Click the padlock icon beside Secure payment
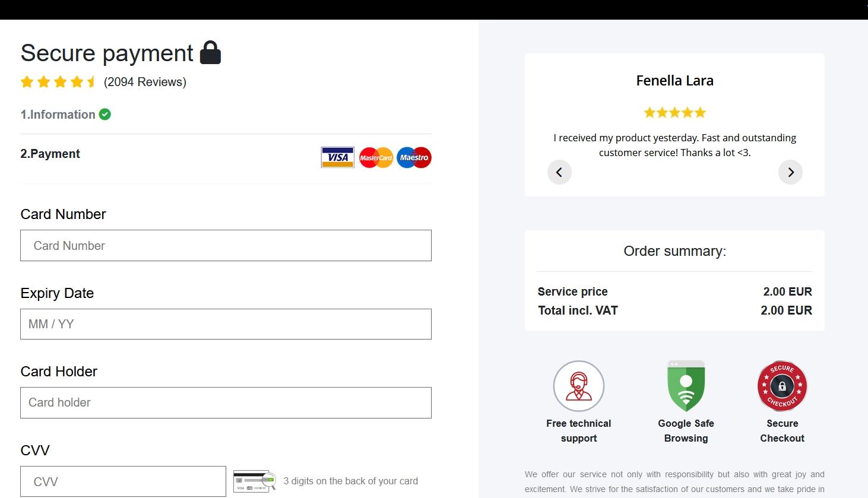Image resolution: width=868 pixels, height=498 pixels. (x=210, y=53)
